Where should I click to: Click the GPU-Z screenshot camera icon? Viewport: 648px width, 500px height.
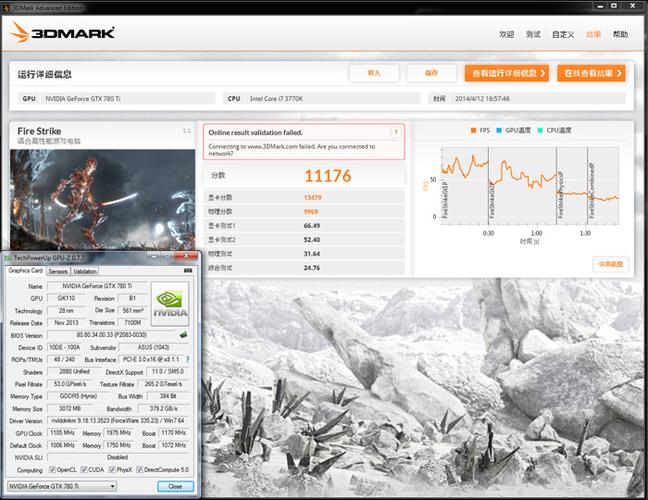point(188,270)
